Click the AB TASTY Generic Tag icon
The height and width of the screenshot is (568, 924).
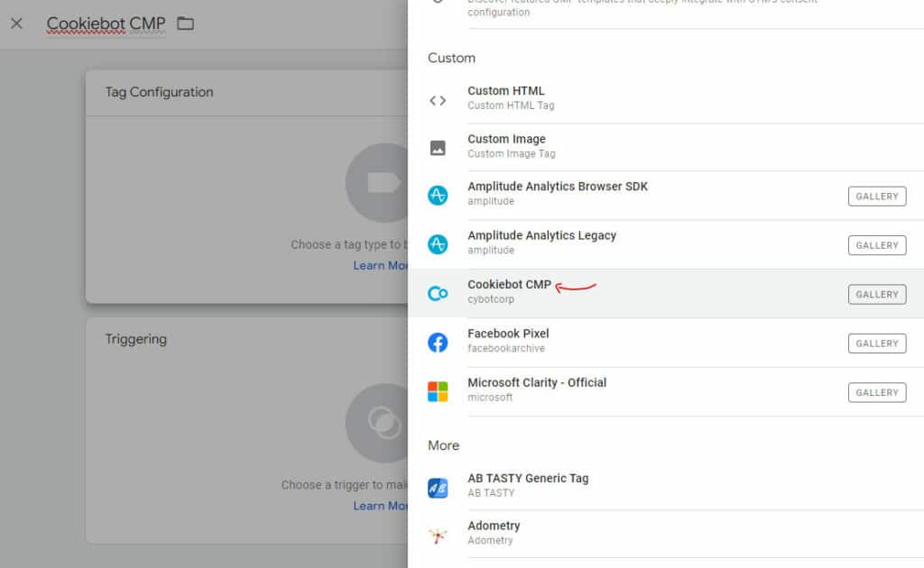pos(438,488)
